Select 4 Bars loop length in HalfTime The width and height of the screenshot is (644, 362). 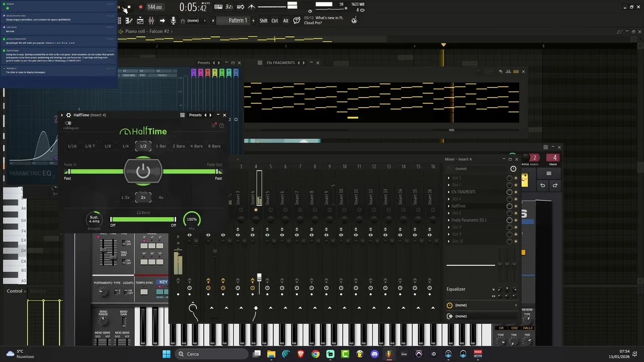196,146
